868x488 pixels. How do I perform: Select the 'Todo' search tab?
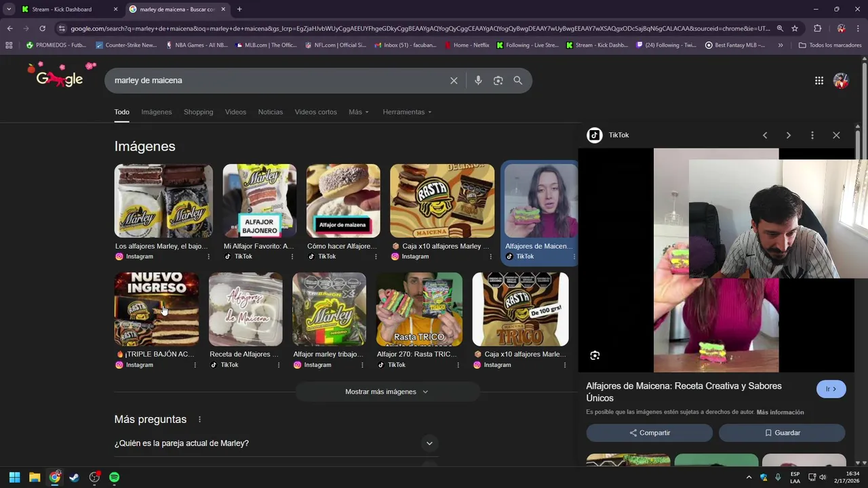(121, 113)
